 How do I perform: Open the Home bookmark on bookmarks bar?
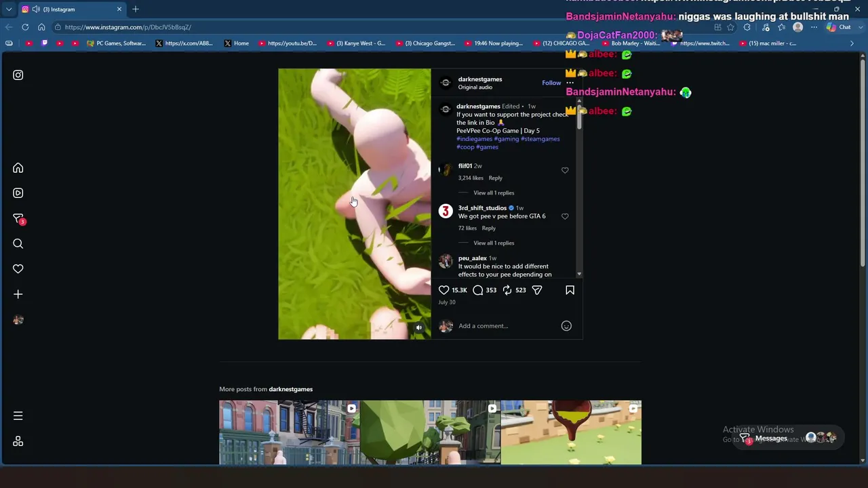[x=237, y=43]
